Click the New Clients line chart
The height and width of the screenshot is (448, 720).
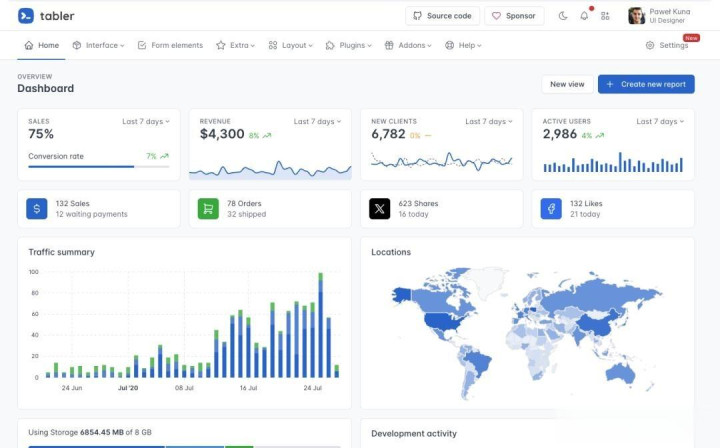tap(441, 161)
